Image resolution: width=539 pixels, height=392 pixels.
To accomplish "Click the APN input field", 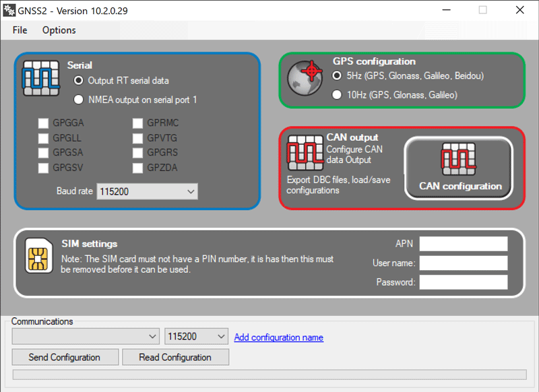I will [x=463, y=244].
